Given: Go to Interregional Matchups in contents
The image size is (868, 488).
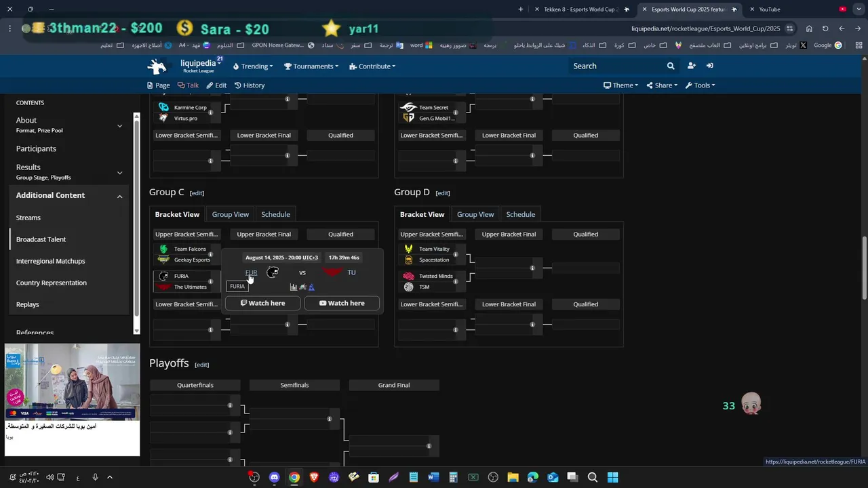Looking at the screenshot, I should coord(50,261).
